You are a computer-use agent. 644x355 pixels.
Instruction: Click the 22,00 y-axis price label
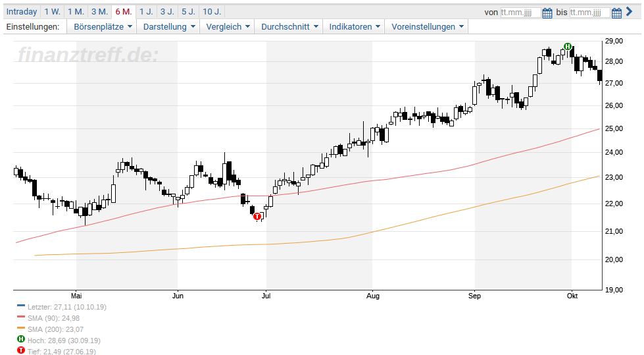pyautogui.click(x=614, y=204)
